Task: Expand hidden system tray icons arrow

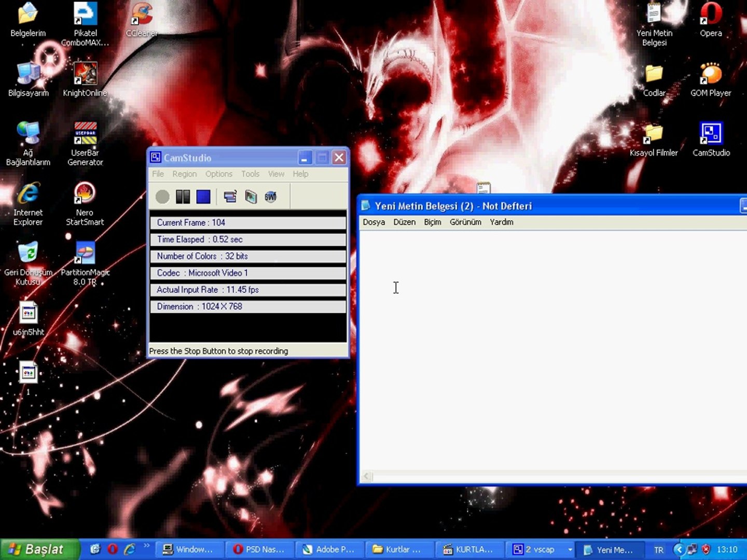Action: click(x=679, y=549)
